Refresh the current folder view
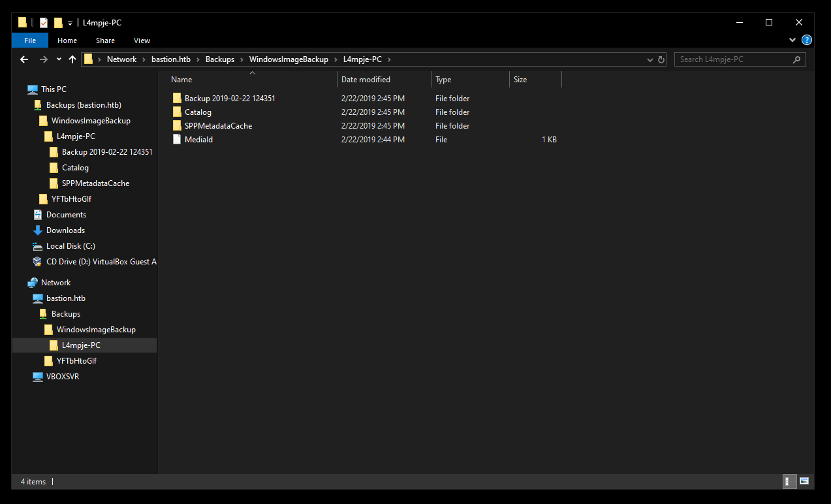This screenshot has width=831, height=504. 661,59
